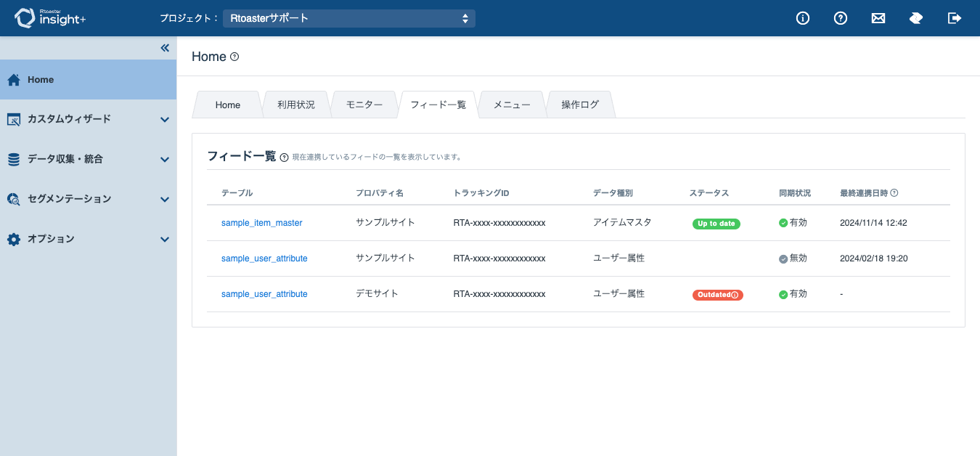Open the mail envelope icon
Viewport: 980px width, 456px height.
pyautogui.click(x=878, y=18)
